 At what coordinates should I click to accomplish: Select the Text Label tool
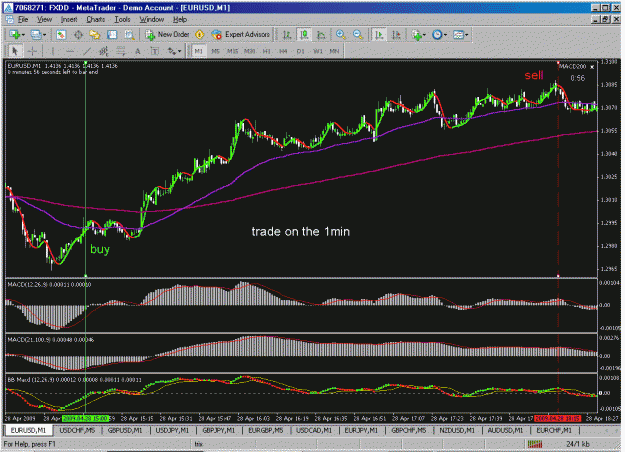click(x=155, y=51)
